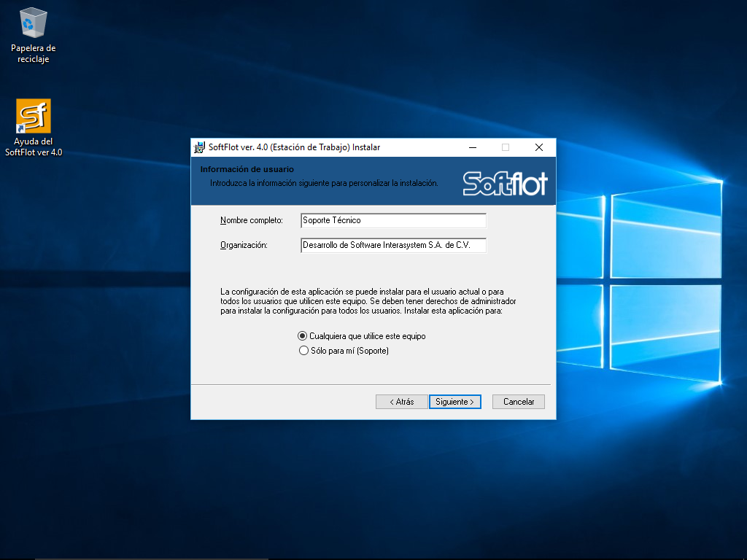
Task: Click into the Nombre completo text field
Action: click(x=392, y=220)
